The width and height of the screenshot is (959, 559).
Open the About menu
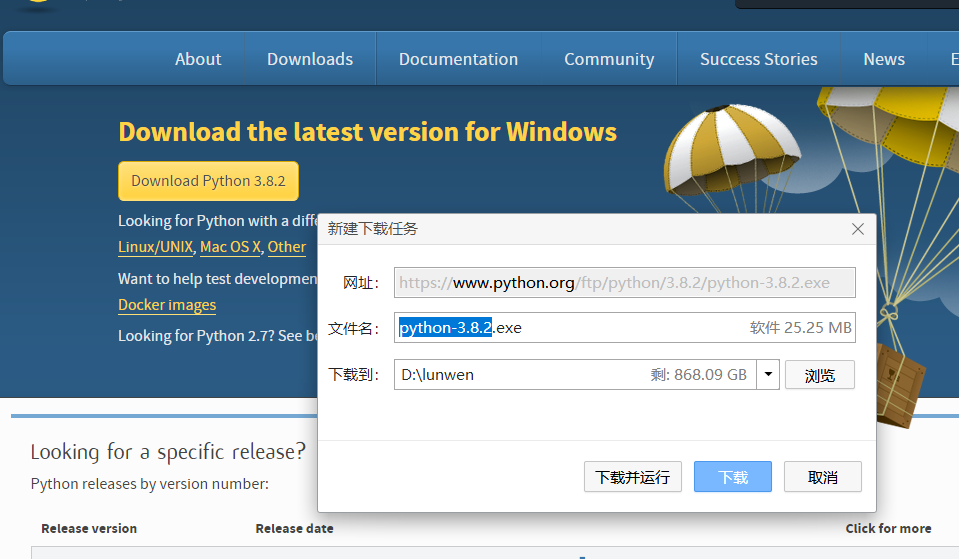[x=198, y=59]
